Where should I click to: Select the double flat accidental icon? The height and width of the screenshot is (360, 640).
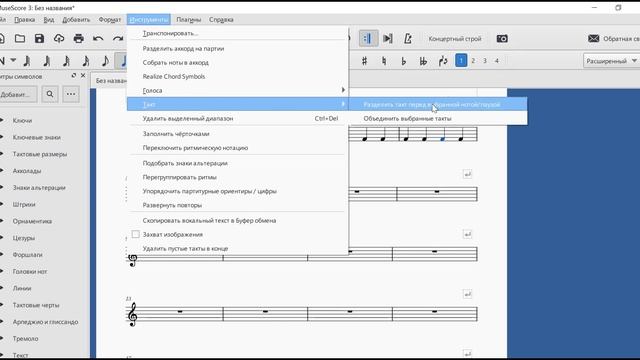[x=423, y=61]
